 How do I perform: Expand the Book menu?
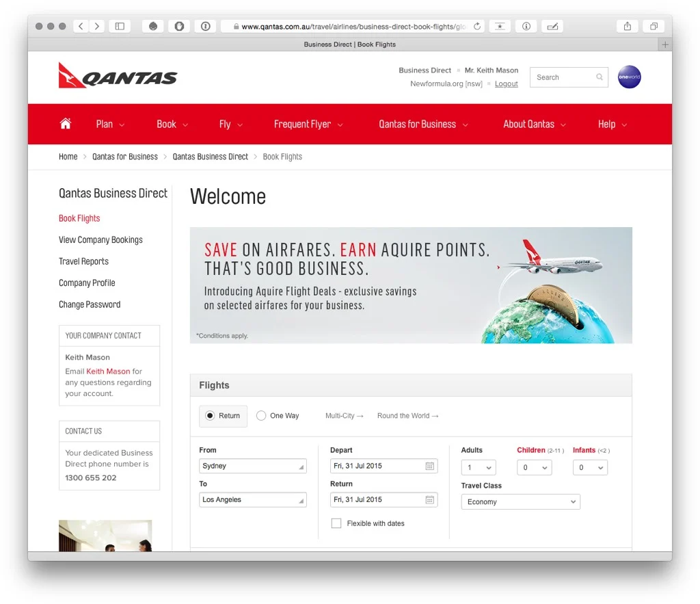(172, 124)
